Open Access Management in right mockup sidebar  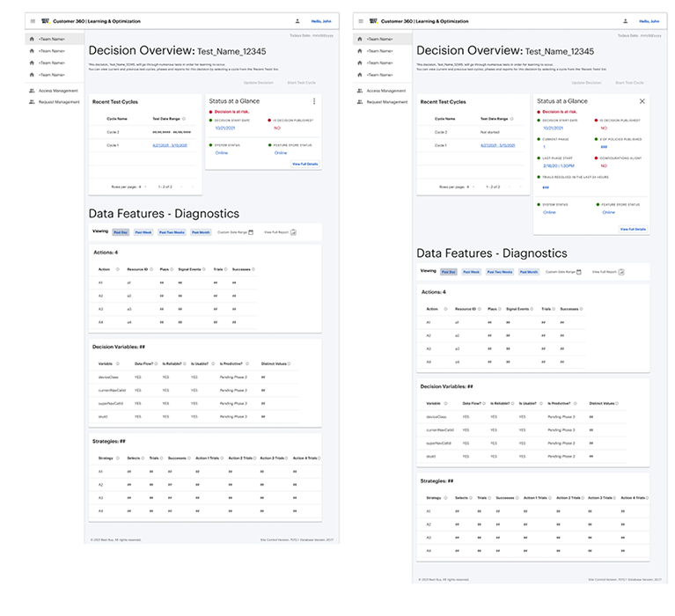click(x=387, y=91)
